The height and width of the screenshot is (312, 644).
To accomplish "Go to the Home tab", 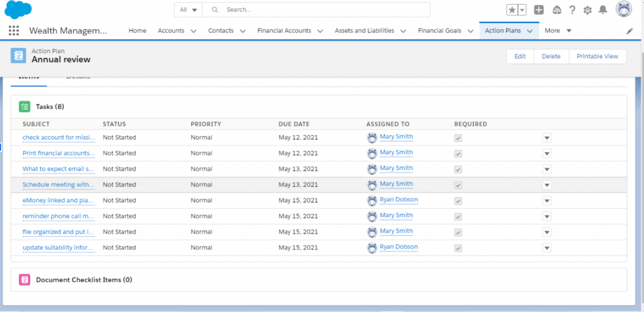I will [x=137, y=31].
